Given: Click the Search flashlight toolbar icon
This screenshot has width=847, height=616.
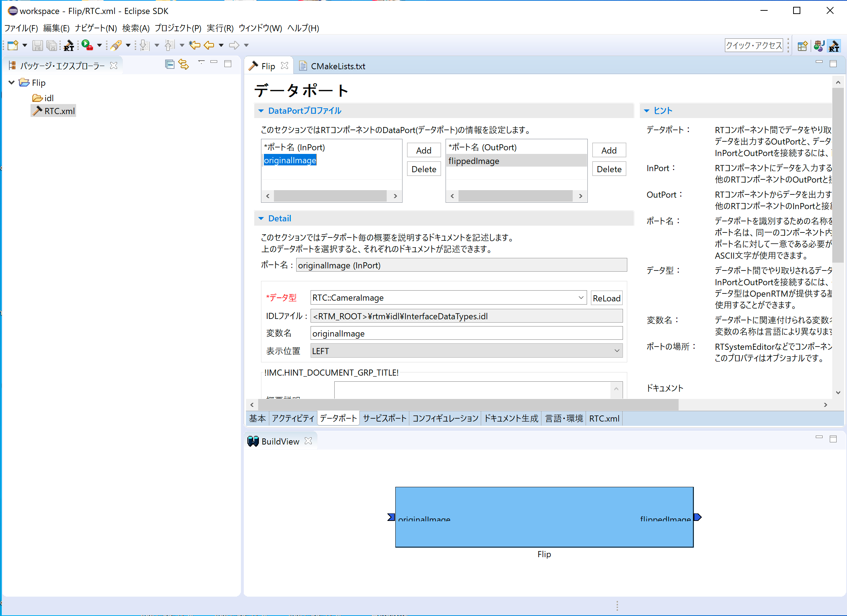Looking at the screenshot, I should pos(116,45).
